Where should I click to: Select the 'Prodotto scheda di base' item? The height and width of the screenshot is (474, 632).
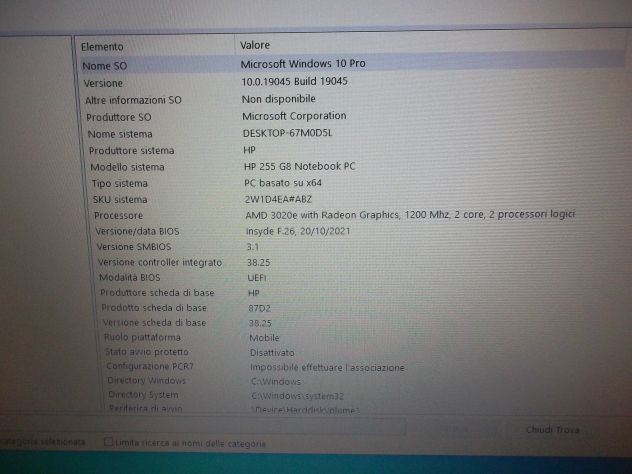(x=154, y=308)
